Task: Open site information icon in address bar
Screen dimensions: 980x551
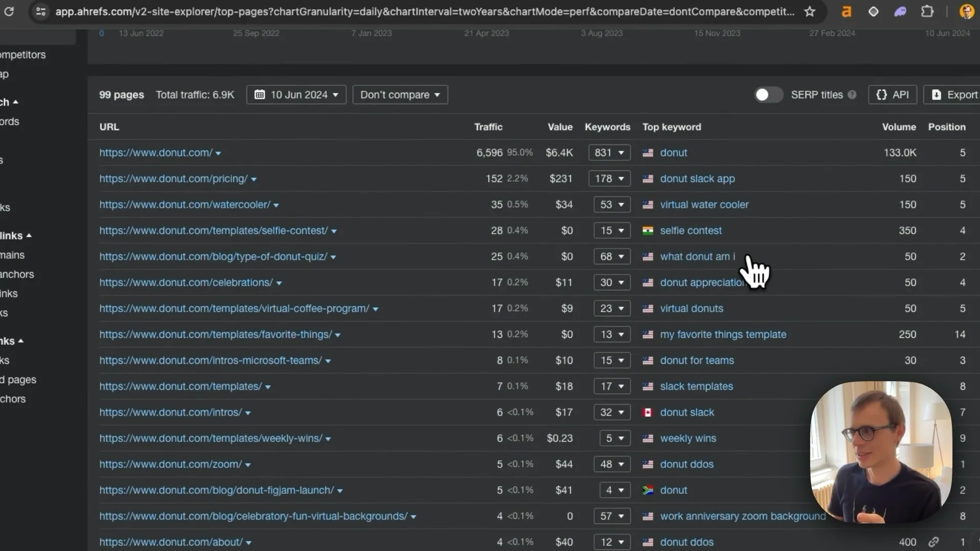Action: [41, 11]
